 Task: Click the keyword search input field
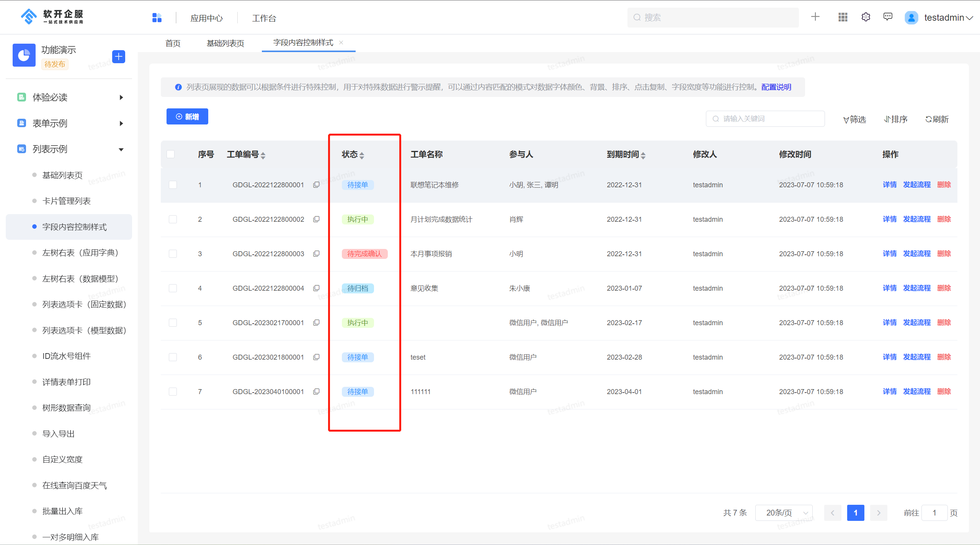[766, 119]
